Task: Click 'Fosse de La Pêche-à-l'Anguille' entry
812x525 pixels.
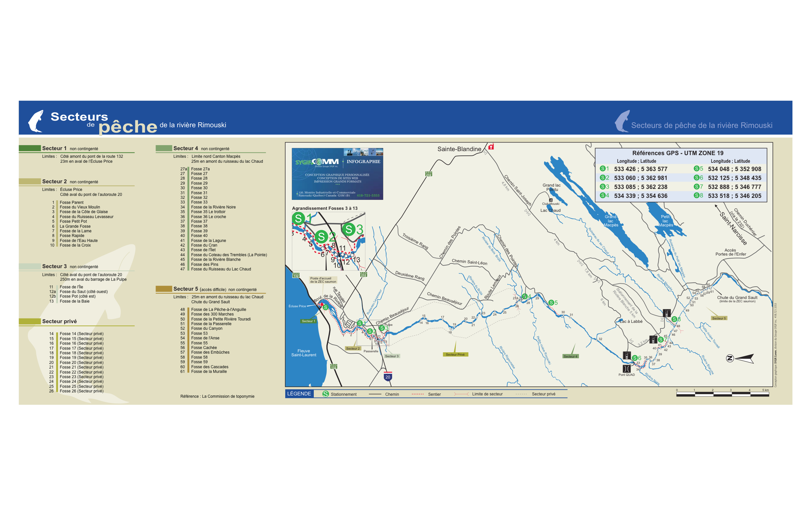Action: pos(219,310)
